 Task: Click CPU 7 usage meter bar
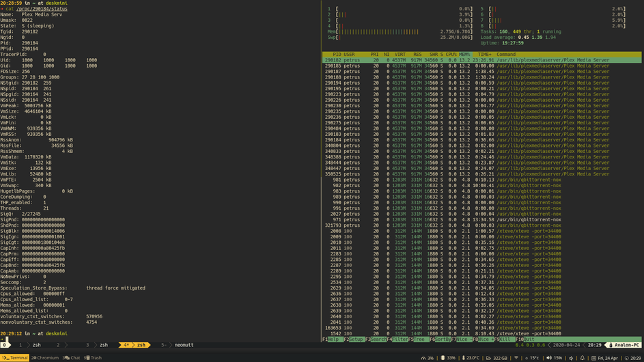pyautogui.click(x=552, y=20)
